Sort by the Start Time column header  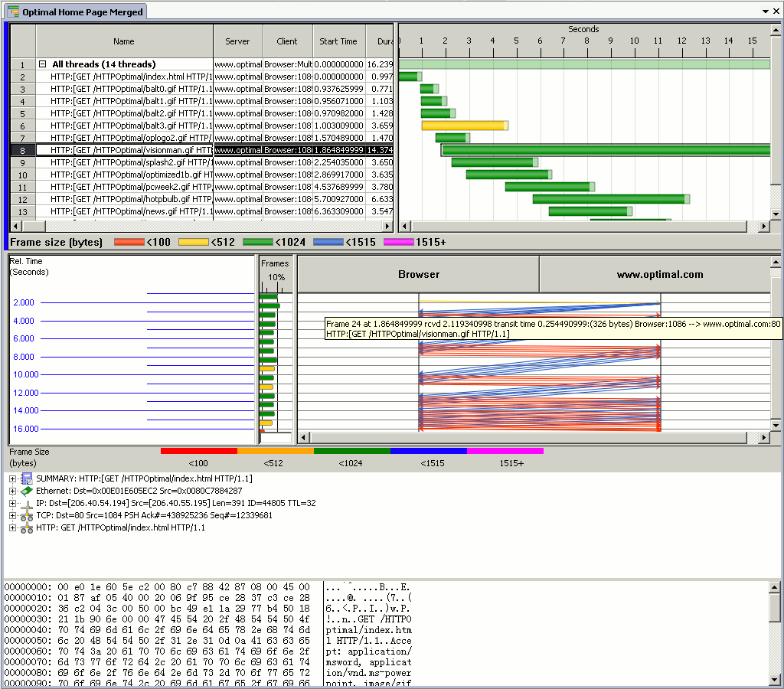click(x=338, y=41)
